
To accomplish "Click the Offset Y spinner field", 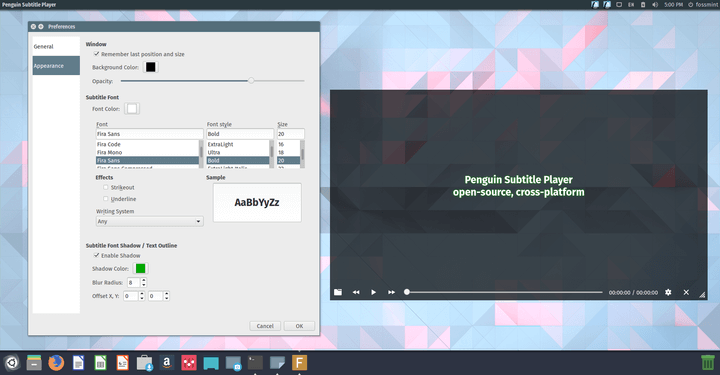I will coord(156,296).
